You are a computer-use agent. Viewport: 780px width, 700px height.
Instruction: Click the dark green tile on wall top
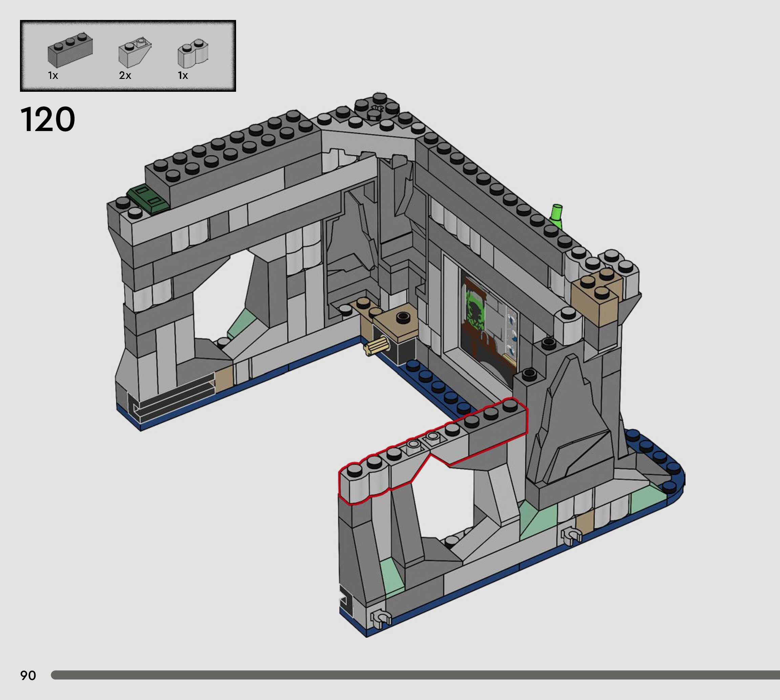[148, 198]
